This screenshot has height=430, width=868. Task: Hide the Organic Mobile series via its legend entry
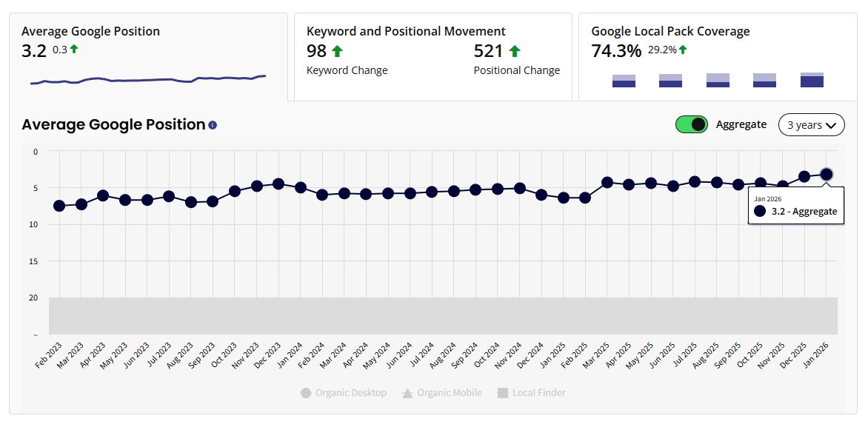(x=450, y=392)
